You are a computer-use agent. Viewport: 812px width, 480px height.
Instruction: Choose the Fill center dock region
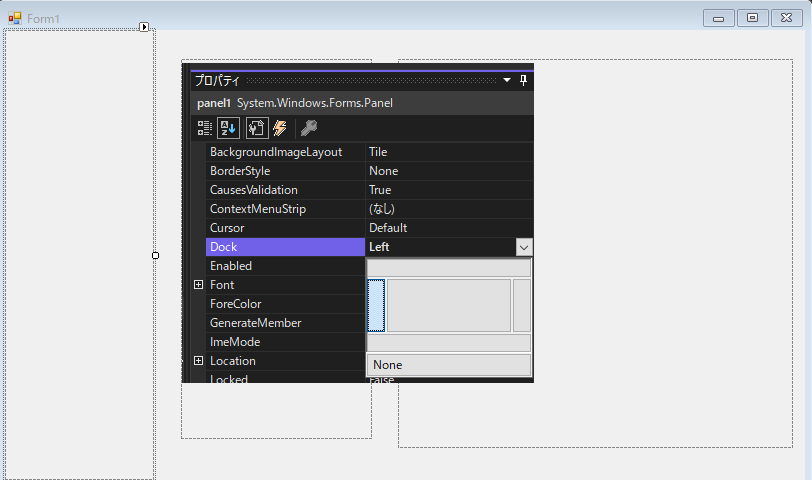point(449,306)
